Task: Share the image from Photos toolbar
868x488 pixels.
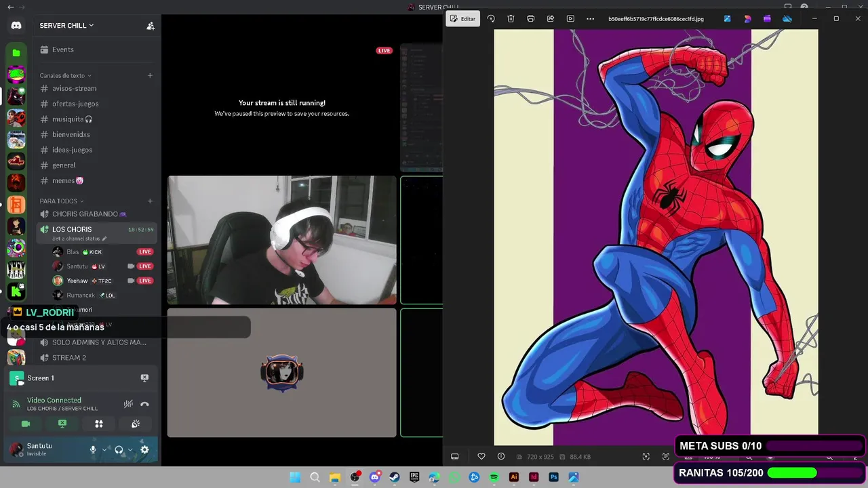Action: point(551,19)
